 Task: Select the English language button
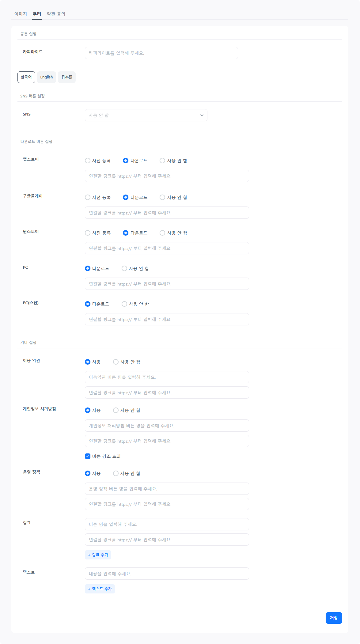pyautogui.click(x=47, y=77)
